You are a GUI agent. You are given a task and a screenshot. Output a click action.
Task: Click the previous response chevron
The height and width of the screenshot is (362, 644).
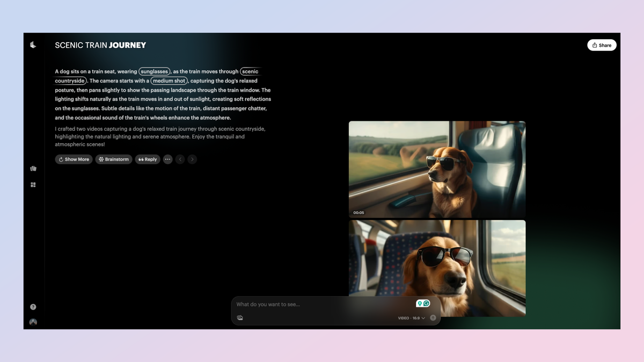(180, 159)
